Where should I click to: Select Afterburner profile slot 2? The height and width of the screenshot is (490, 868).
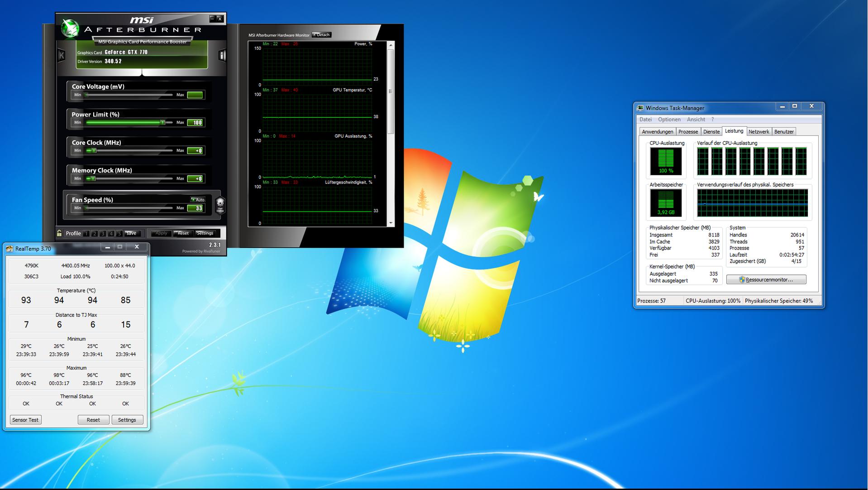click(x=95, y=234)
